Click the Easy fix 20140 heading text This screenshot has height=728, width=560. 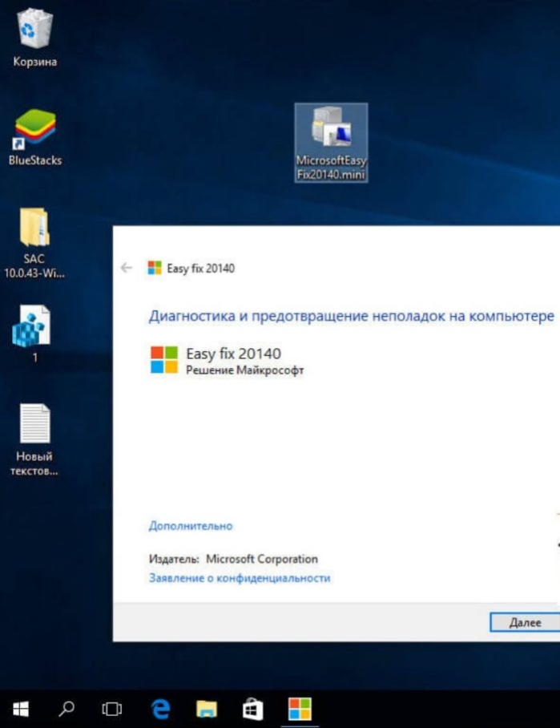(233, 354)
